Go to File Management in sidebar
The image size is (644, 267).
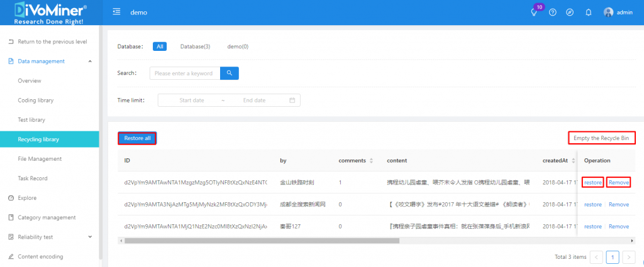(x=40, y=159)
